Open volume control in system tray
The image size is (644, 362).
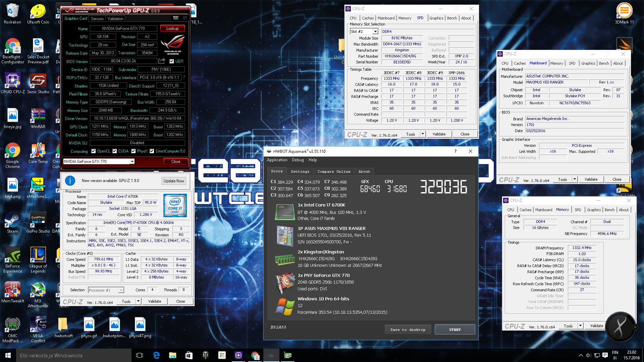(589, 355)
